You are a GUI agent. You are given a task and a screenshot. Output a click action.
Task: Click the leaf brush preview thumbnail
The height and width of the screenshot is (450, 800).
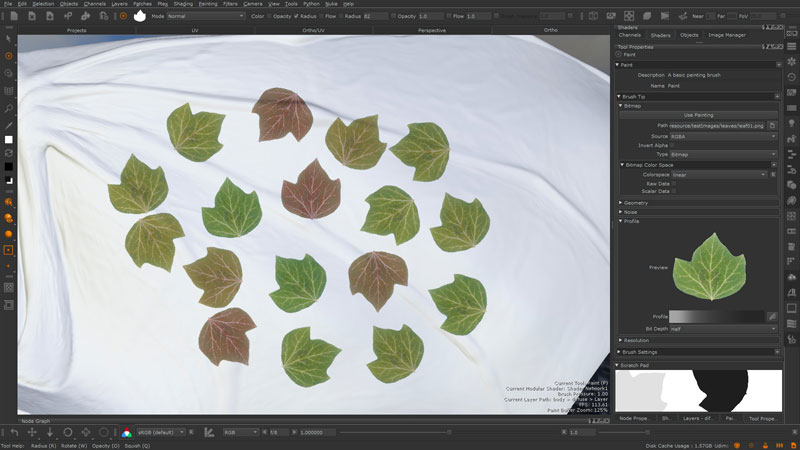point(711,267)
